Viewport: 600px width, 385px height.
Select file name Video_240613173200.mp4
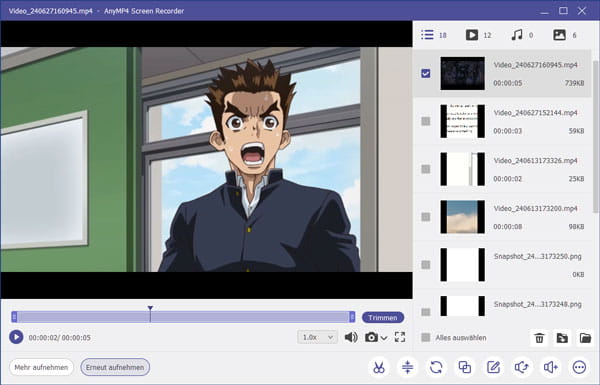tap(535, 209)
